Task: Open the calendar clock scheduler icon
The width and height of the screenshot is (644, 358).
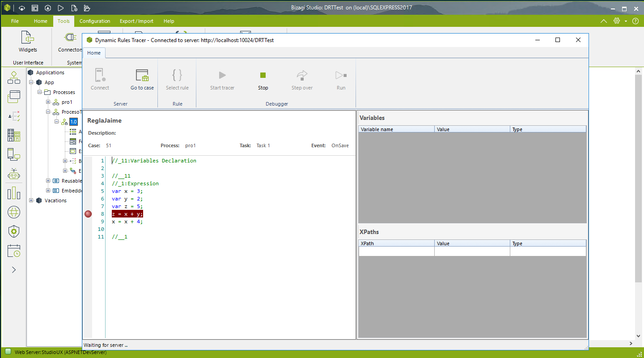Action: click(x=14, y=251)
